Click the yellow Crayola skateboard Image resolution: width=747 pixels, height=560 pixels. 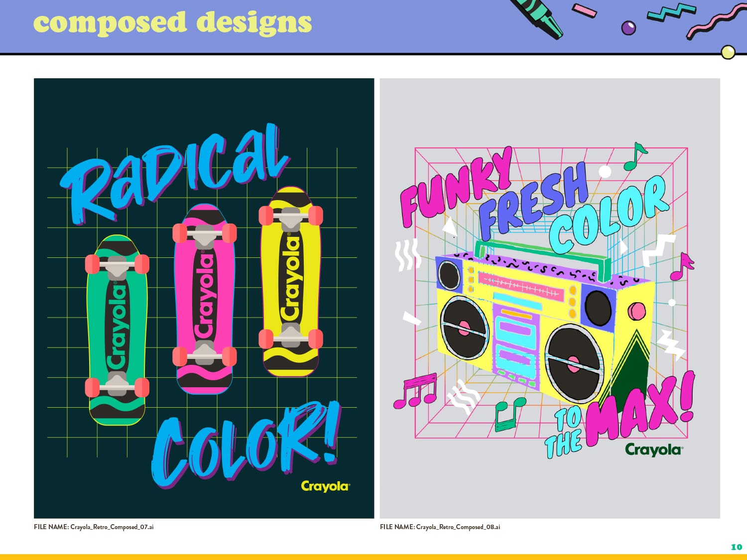click(291, 282)
